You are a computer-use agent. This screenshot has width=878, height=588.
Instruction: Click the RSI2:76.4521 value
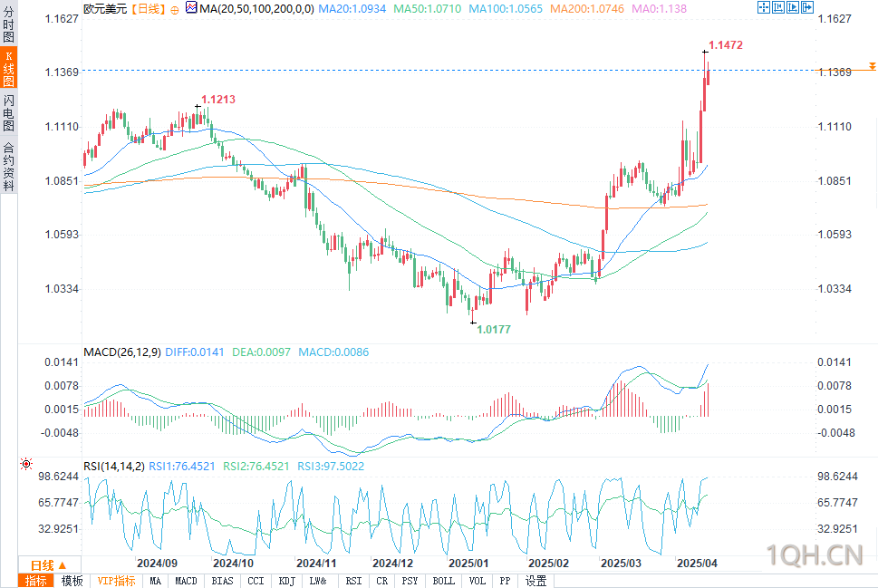pyautogui.click(x=256, y=466)
